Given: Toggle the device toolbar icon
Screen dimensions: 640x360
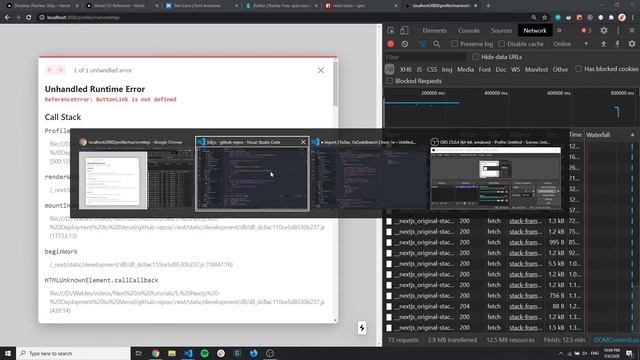Looking at the screenshot, I should click(404, 31).
